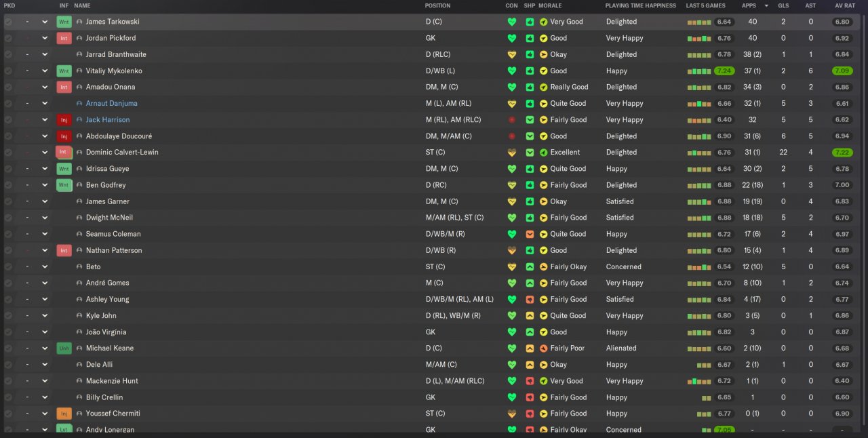
Task: Tick the pick checkbox for James Garner
Action: click(8, 201)
